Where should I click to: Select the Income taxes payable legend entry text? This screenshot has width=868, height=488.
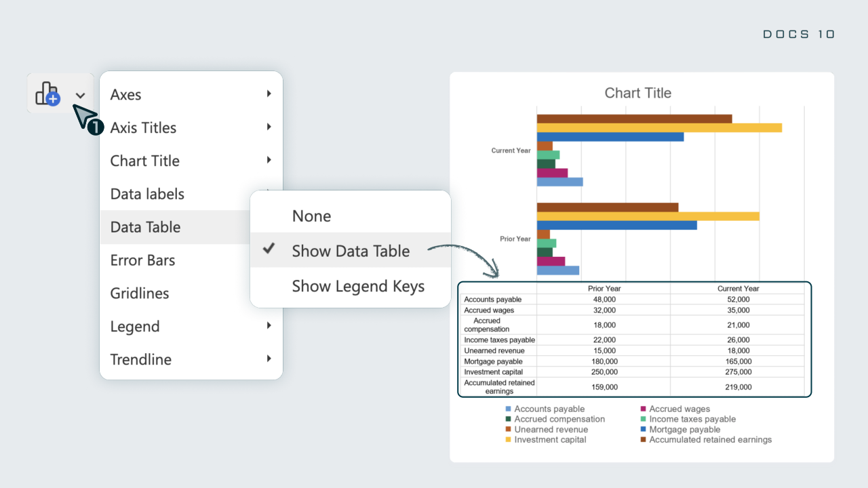[x=692, y=420]
